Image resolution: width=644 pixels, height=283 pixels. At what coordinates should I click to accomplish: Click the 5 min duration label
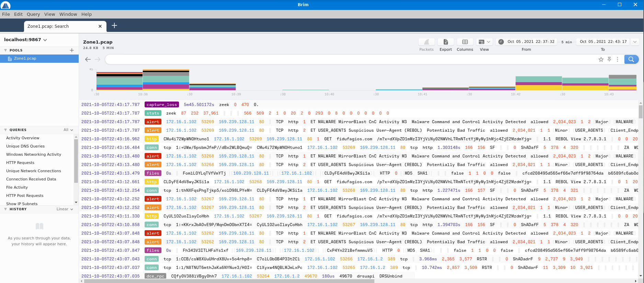pos(567,42)
